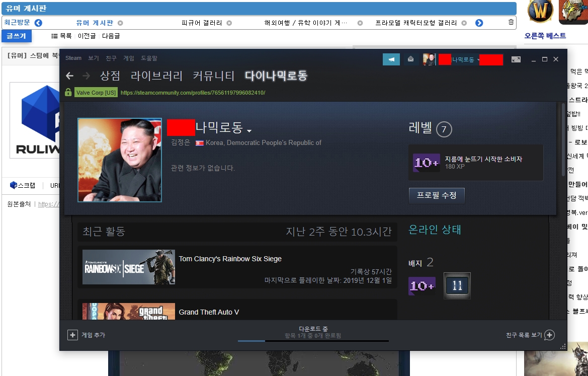Click the 지름에 눈뜨기 시작한 소비자 badge title
The height and width of the screenshot is (376, 588).
point(483,159)
